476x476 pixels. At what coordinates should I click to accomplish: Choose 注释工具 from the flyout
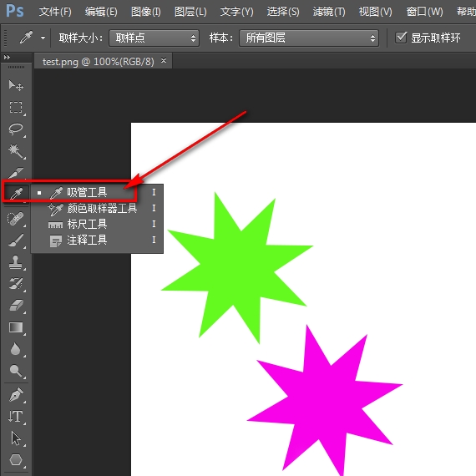97,241
